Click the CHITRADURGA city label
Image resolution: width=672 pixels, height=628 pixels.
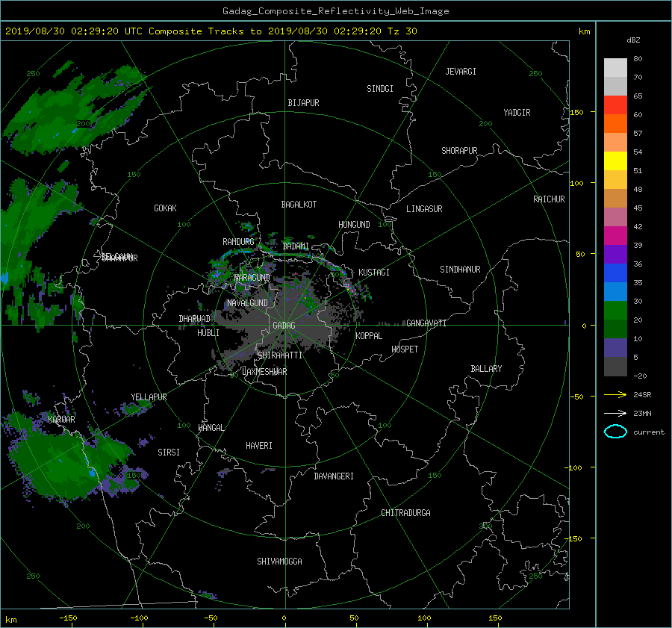click(405, 513)
